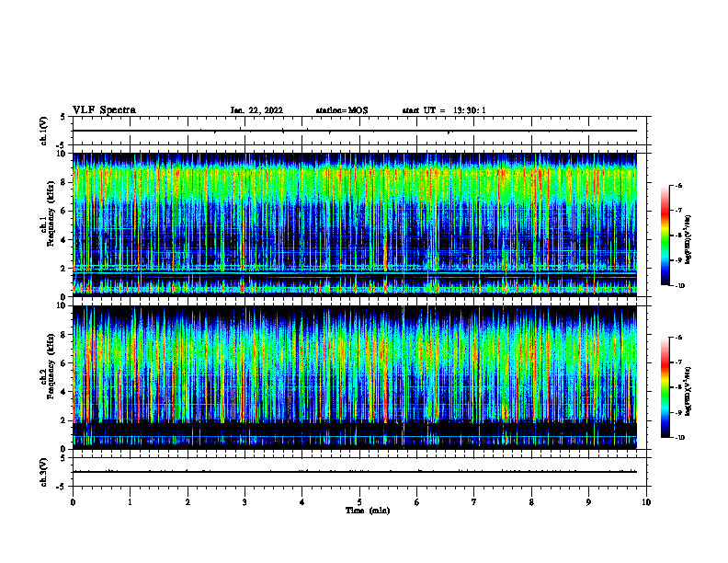Click the time axis tick label "2"
This screenshot has width=728, height=563.
coord(188,502)
